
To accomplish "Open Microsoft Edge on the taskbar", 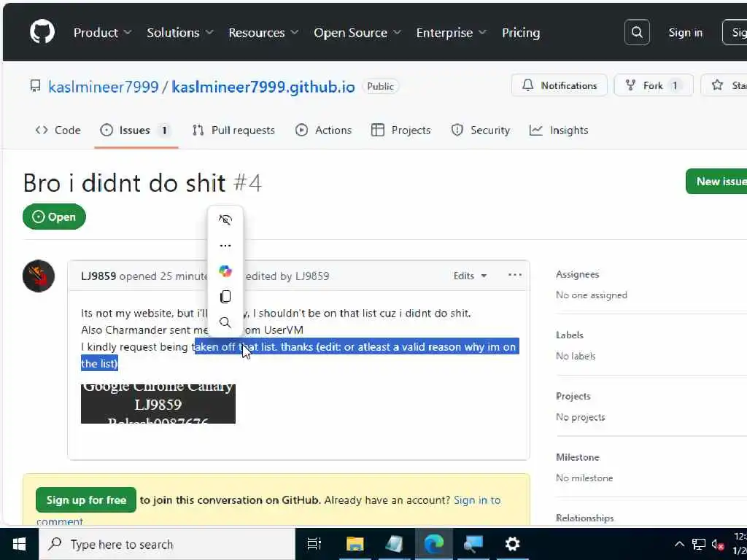I will tap(433, 544).
